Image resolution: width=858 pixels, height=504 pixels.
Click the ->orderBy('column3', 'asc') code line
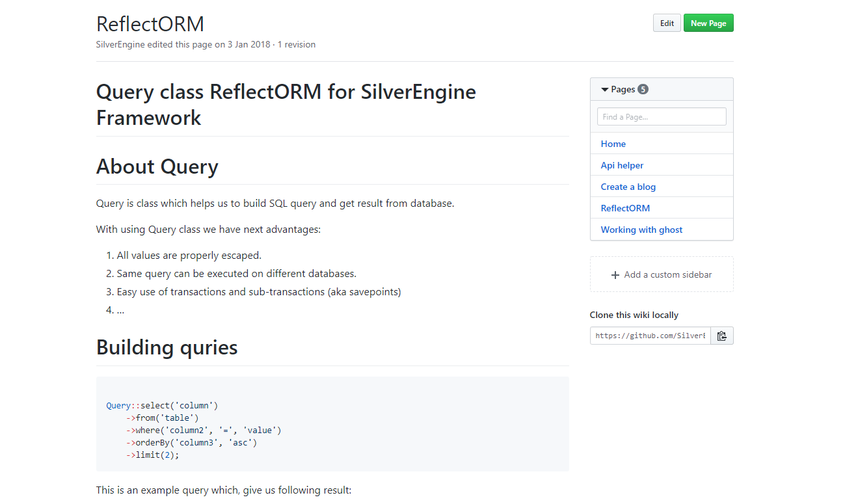coord(192,442)
